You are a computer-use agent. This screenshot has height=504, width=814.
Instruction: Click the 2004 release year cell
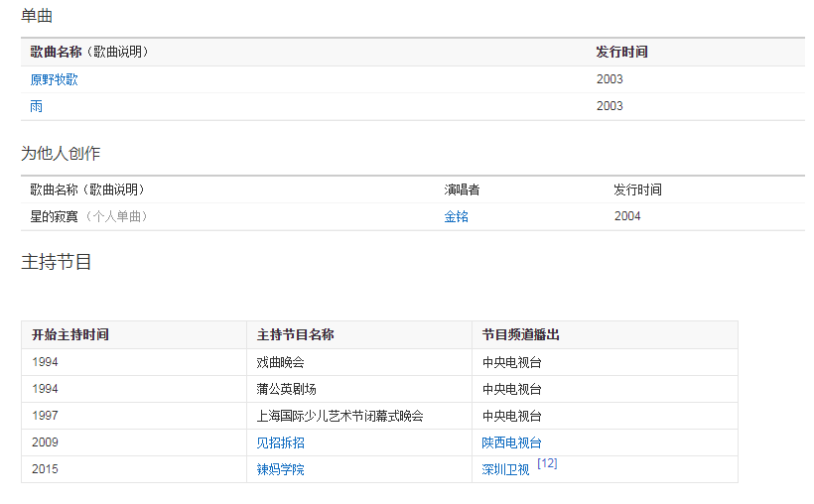[x=627, y=216]
